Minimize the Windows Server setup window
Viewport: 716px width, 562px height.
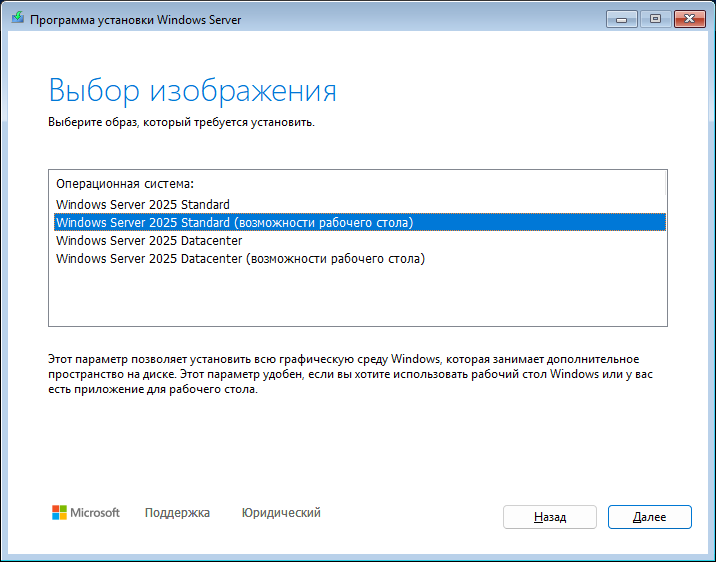point(621,19)
